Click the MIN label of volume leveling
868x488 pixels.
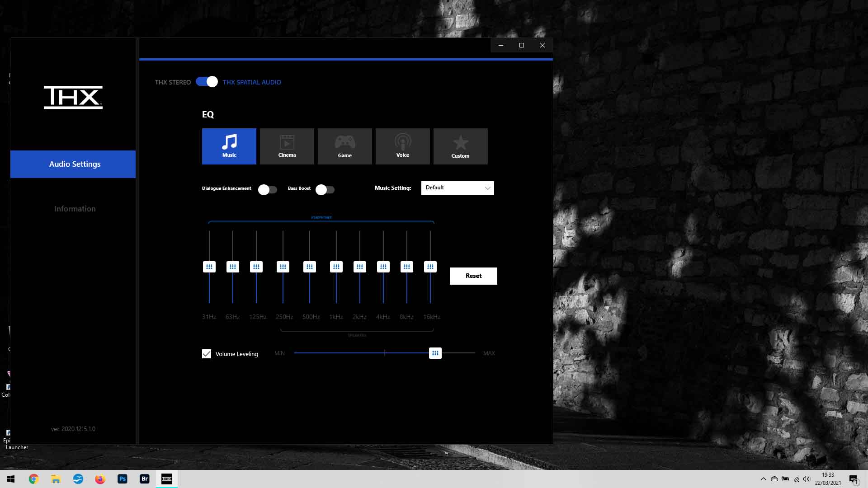[279, 353]
